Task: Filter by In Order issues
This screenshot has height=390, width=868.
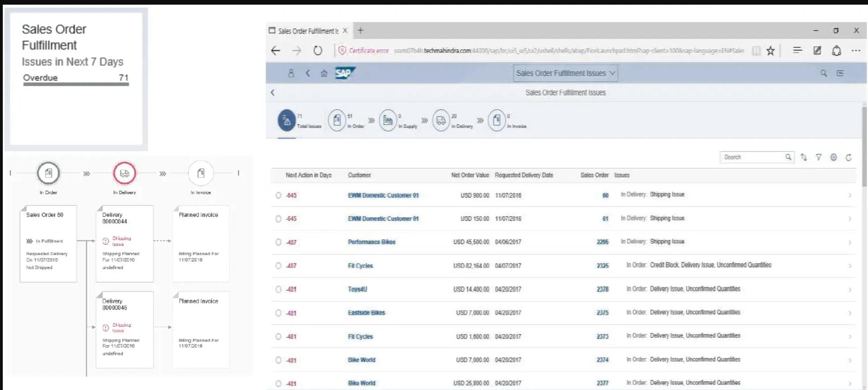Action: [337, 121]
